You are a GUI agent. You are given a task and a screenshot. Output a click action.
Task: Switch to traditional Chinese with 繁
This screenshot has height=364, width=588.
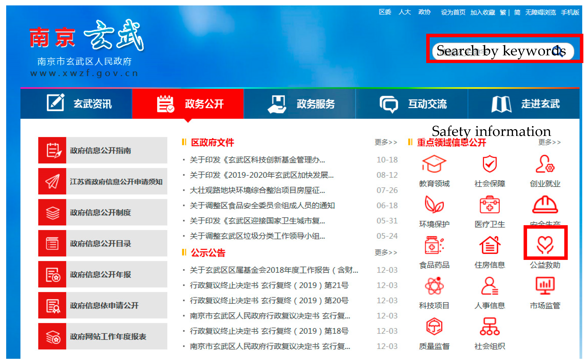[503, 12]
